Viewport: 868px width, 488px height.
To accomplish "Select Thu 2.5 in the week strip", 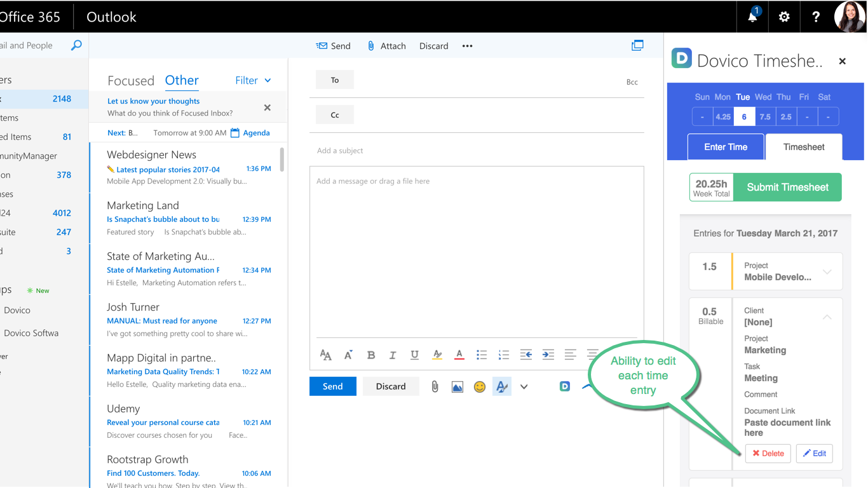I will click(x=786, y=116).
